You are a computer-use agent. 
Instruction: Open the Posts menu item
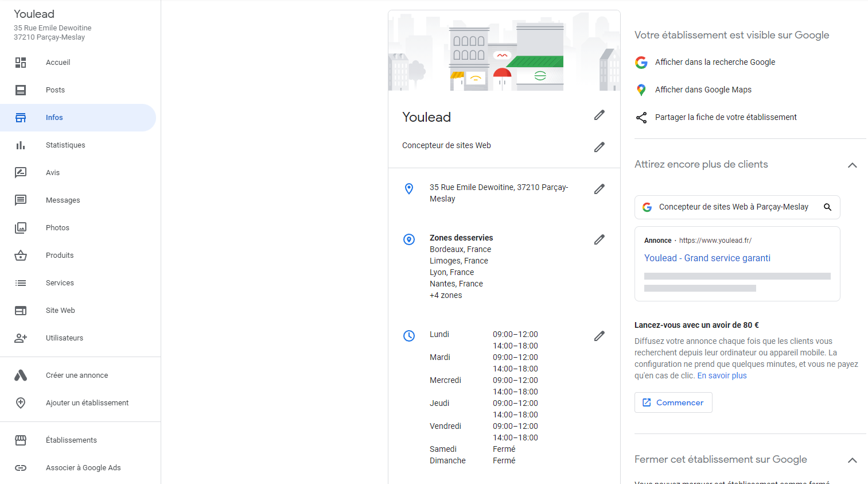pos(78,90)
